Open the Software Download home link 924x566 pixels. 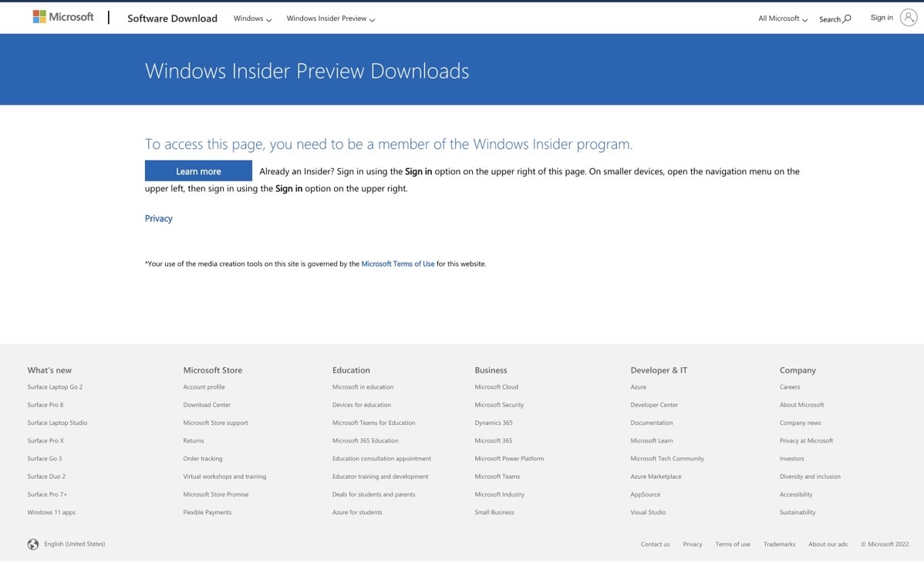click(172, 19)
